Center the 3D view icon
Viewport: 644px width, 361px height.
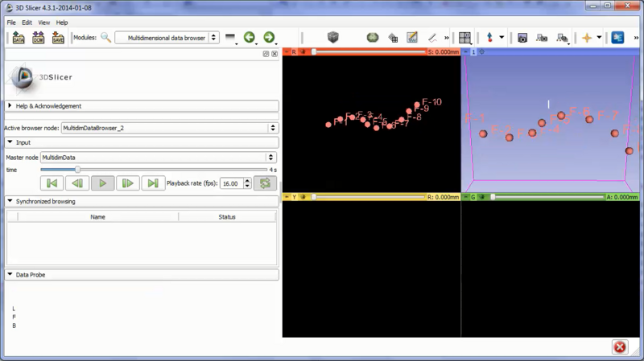point(481,52)
